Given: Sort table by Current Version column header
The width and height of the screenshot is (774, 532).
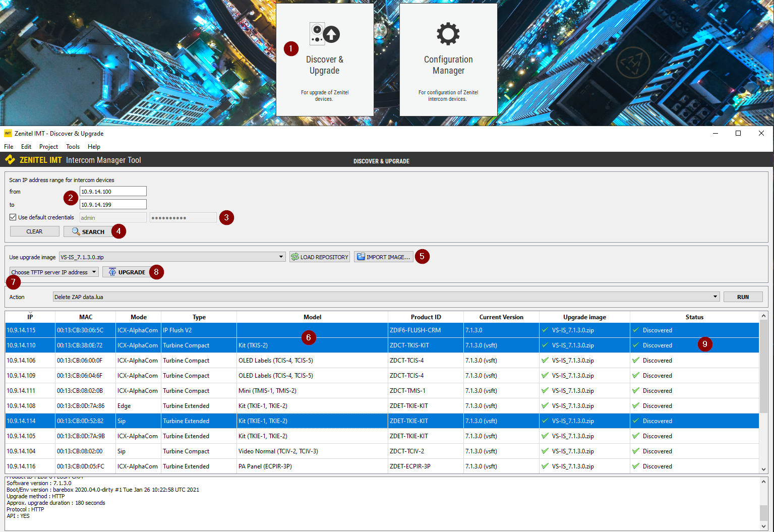Looking at the screenshot, I should tap(501, 317).
